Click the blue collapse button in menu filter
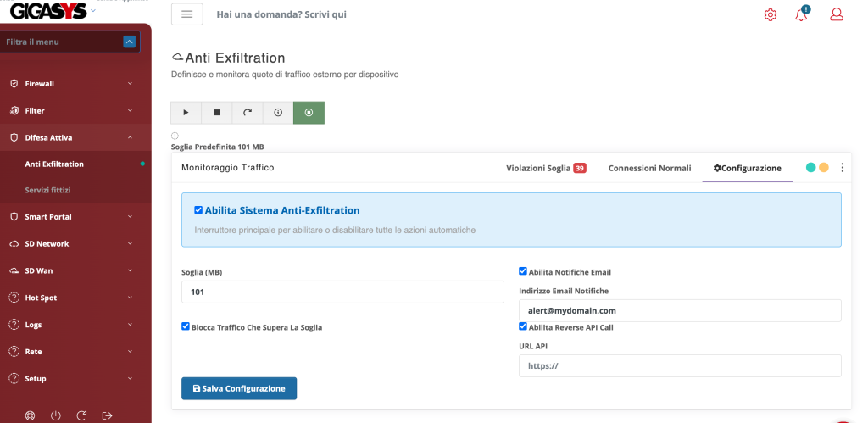 click(x=129, y=42)
